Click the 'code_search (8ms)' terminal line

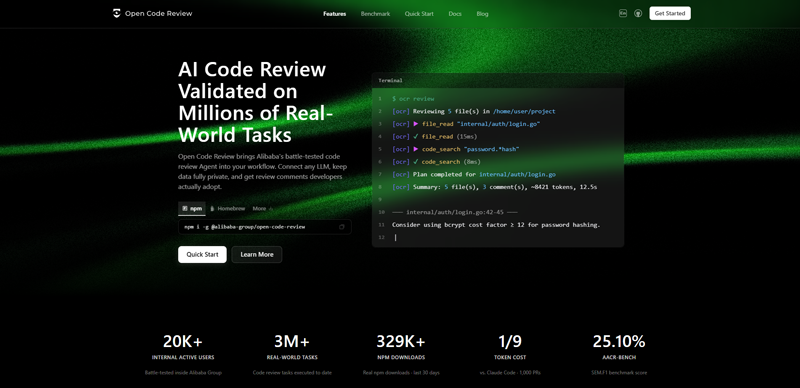436,162
